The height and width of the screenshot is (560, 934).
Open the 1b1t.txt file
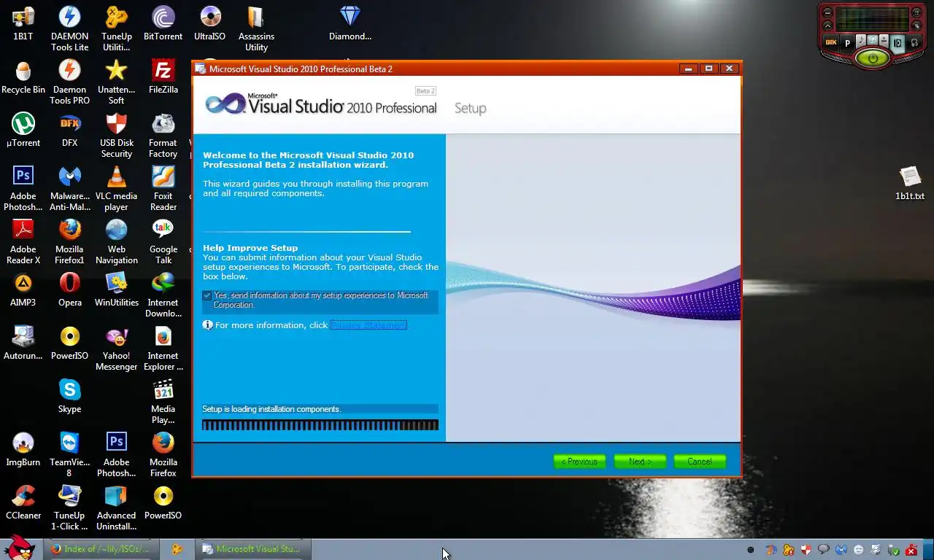pos(910,183)
